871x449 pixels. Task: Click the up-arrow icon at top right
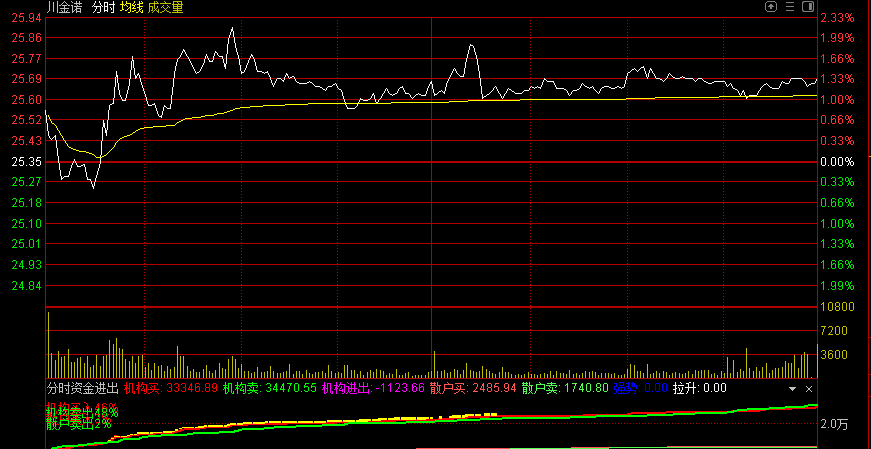[x=771, y=7]
